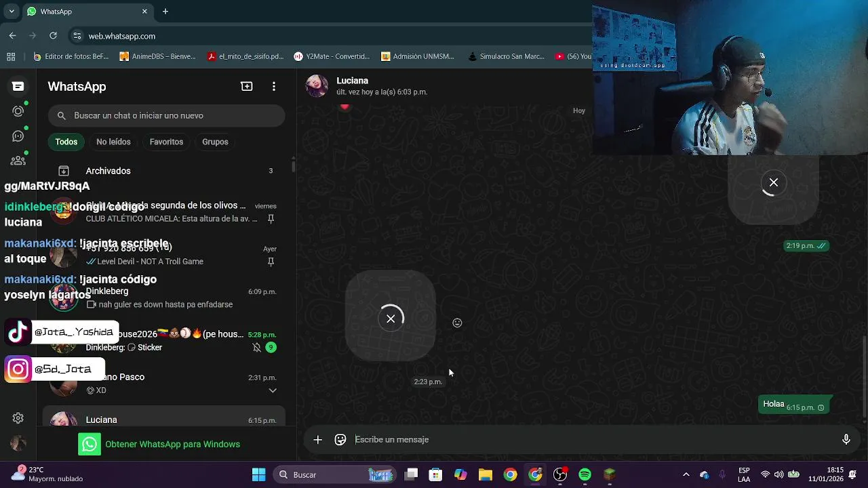
Task: Go back with the browser back arrow
Action: [12, 36]
